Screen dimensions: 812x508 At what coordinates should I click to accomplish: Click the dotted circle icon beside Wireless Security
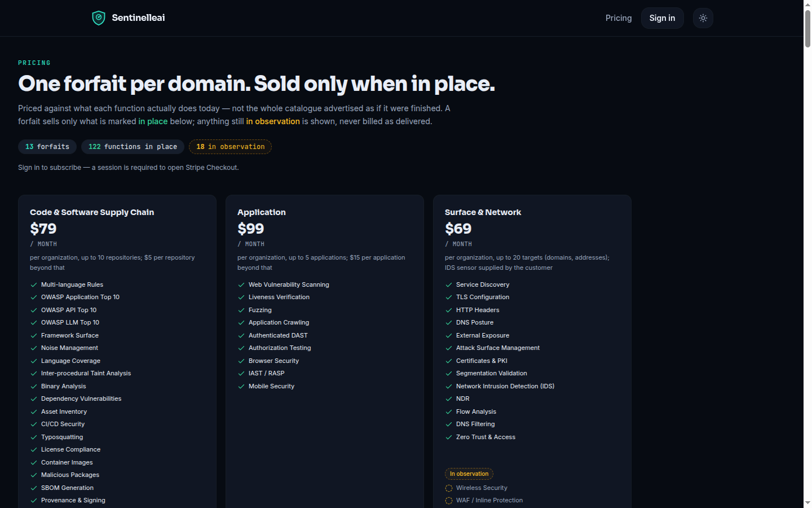click(x=449, y=488)
